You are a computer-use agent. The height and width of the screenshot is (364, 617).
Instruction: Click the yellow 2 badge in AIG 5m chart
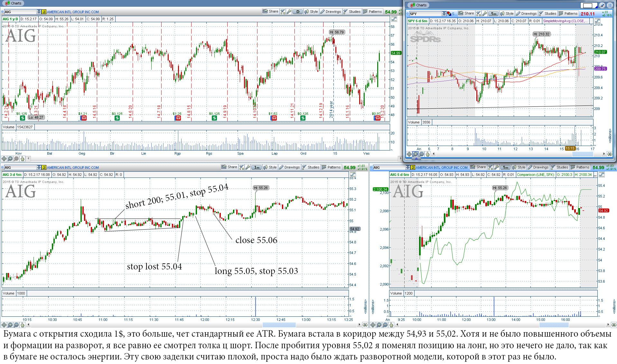pos(413,168)
